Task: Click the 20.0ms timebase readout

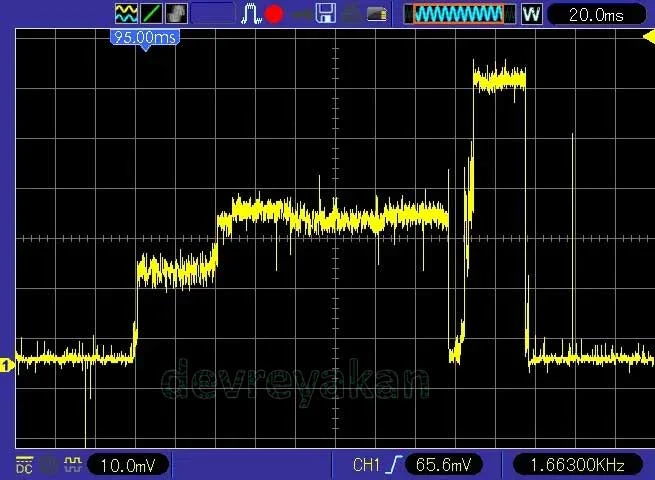Action: pos(596,15)
